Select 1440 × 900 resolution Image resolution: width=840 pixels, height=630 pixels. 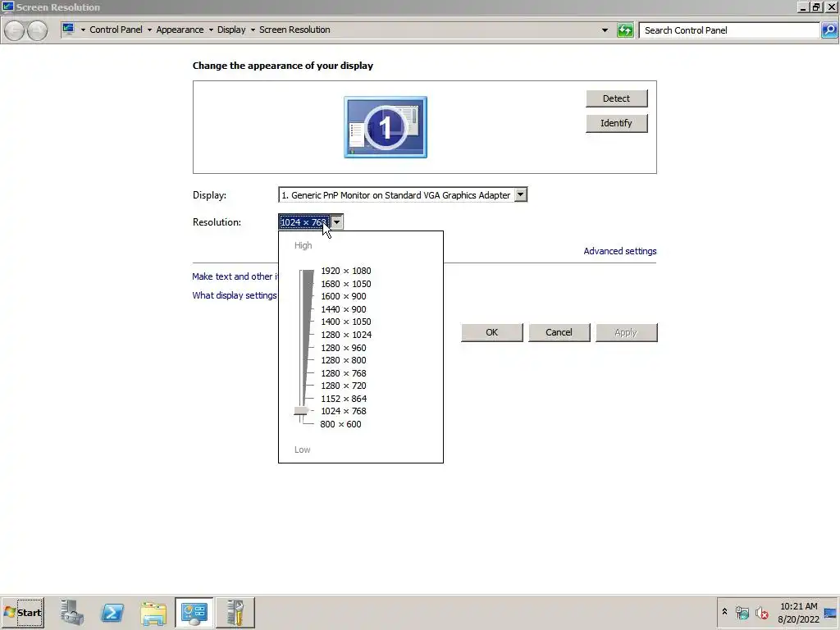(x=344, y=309)
